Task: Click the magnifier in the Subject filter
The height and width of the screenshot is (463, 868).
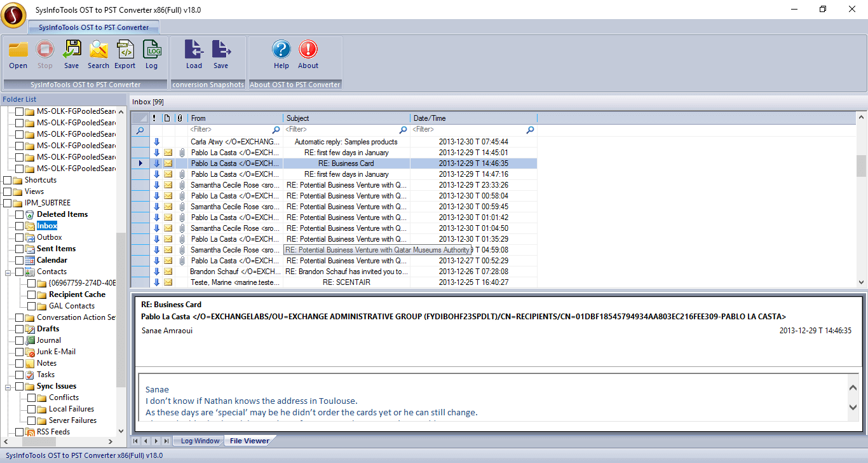Action: tap(403, 130)
